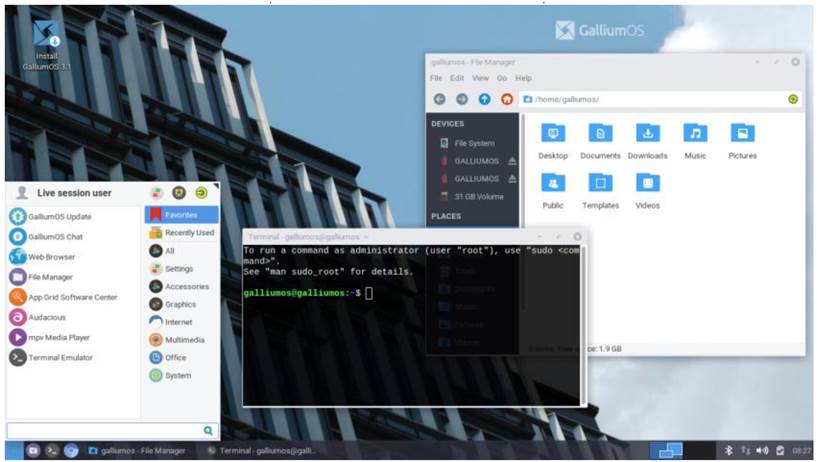This screenshot has height=462, width=818.
Task: Select the Recently Used category
Action: [182, 233]
